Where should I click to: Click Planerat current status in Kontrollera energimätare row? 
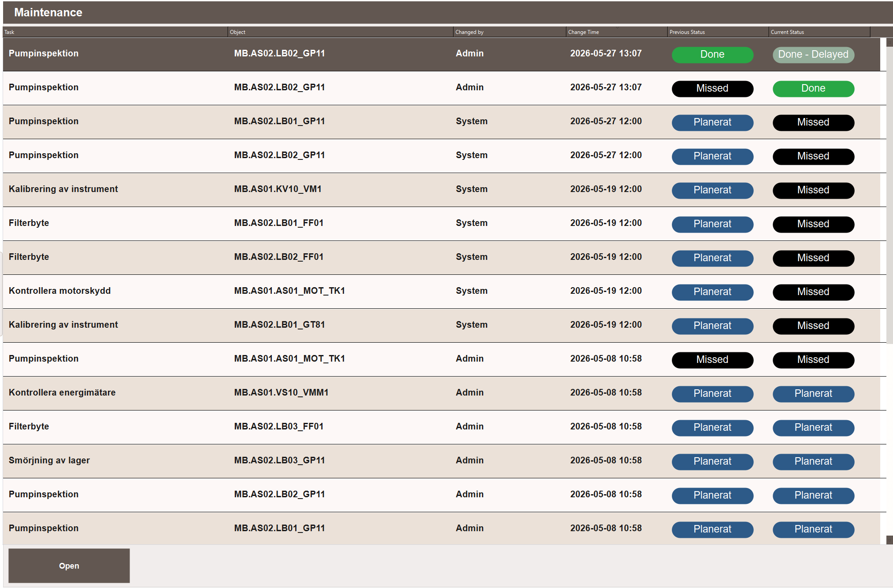pos(813,394)
